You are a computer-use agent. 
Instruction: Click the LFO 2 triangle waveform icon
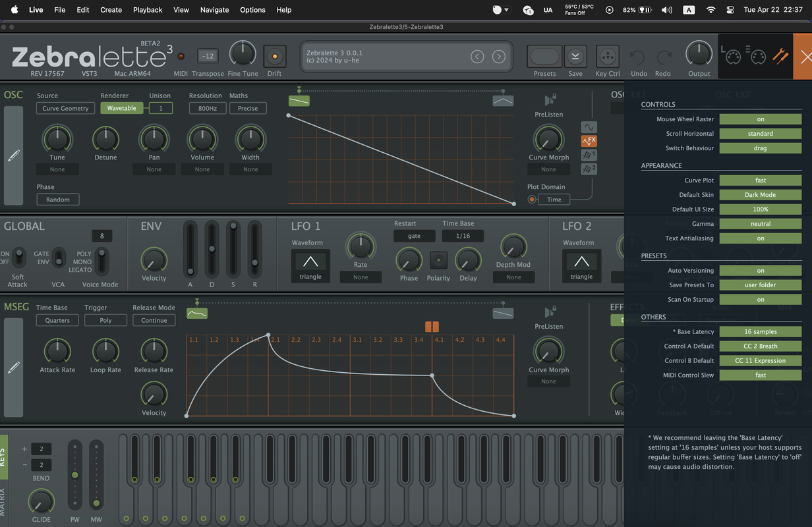pos(581,261)
